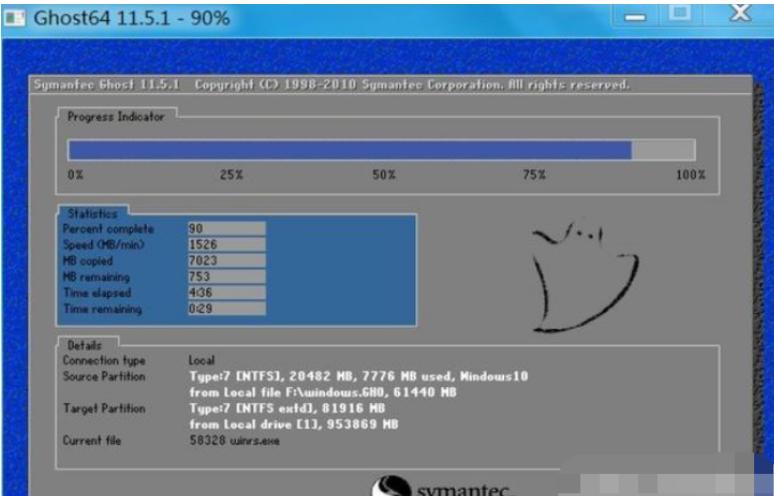This screenshot has width=774, height=496.
Task: Click the 100% progress scale marker
Action: (x=691, y=175)
